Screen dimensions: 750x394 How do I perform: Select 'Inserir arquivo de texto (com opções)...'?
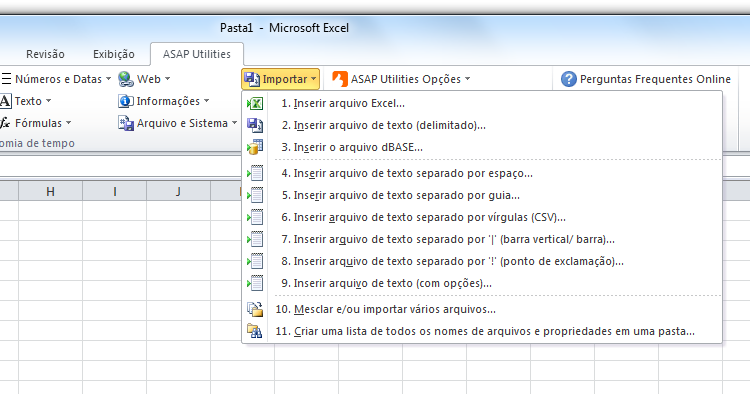tap(482, 283)
